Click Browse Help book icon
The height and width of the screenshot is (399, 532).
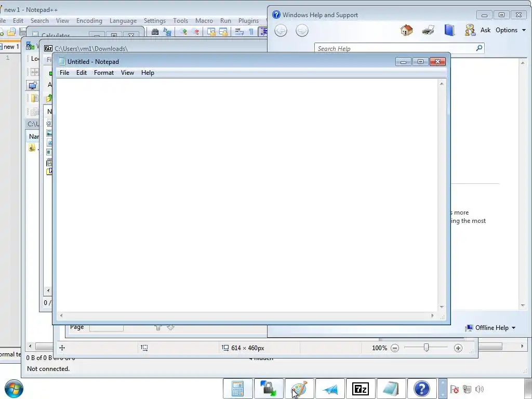click(x=449, y=30)
